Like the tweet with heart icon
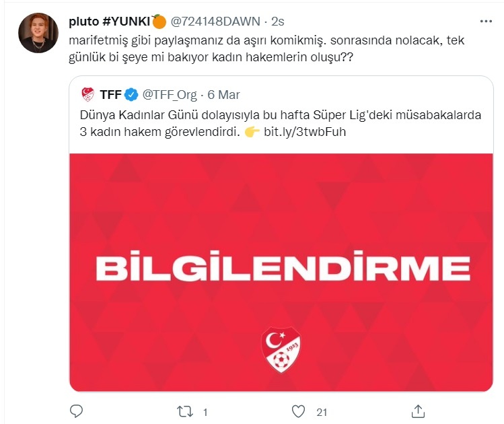 click(x=298, y=411)
